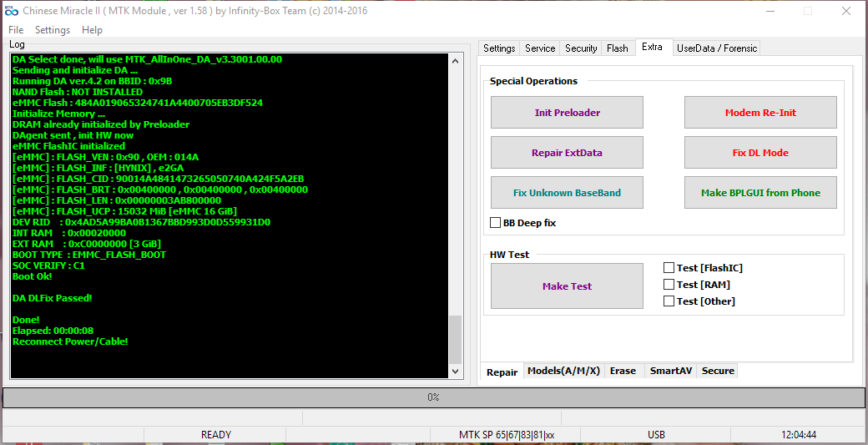
Task: Click the log scrollbar thumb
Action: click(456, 339)
